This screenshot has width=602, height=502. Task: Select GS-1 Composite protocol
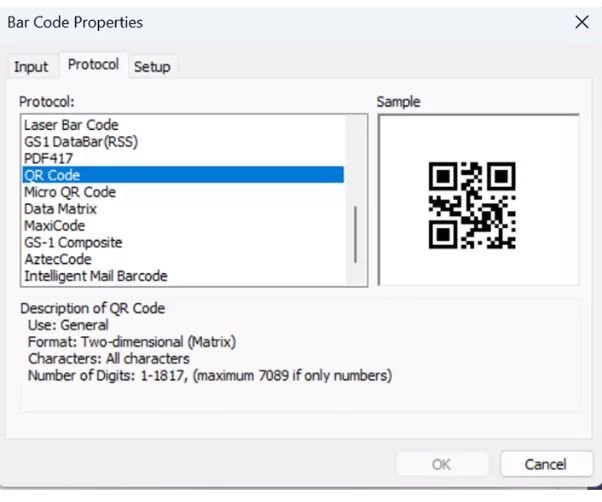point(73,242)
